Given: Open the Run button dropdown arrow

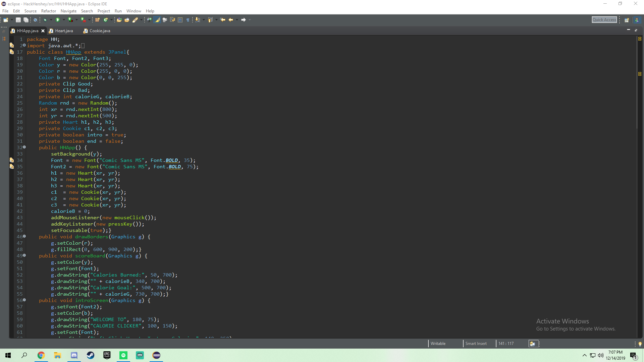Looking at the screenshot, I should click(x=64, y=20).
